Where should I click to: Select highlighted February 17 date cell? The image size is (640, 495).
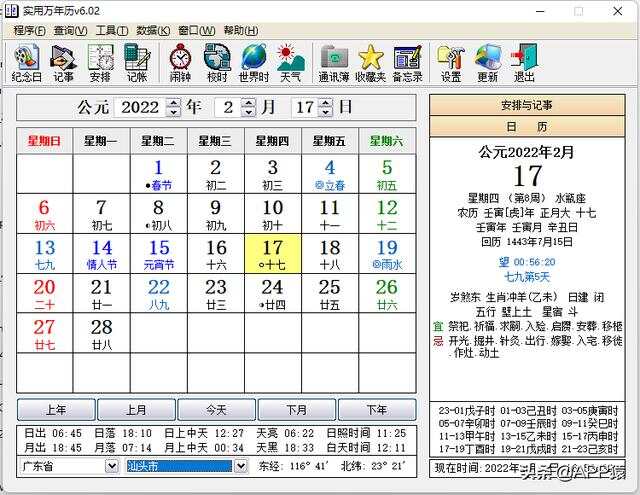coord(273,254)
